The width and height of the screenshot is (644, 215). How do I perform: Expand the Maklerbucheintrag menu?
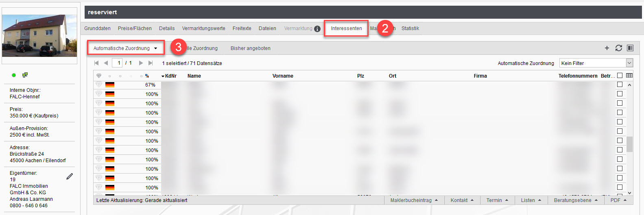[x=414, y=200]
